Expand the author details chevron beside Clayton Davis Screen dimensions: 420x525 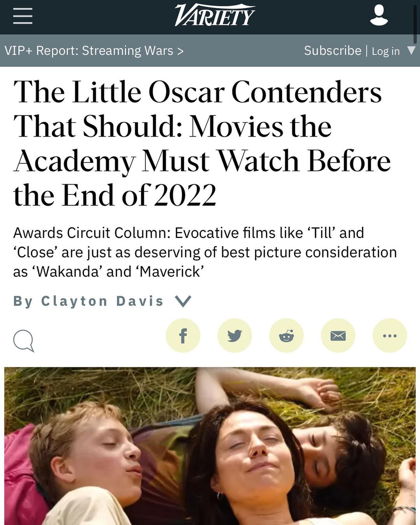(x=183, y=301)
